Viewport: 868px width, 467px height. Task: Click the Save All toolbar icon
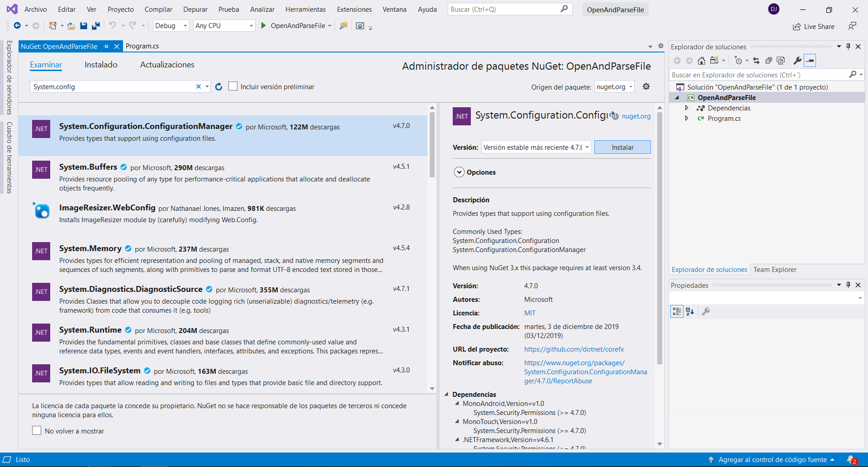pyautogui.click(x=95, y=26)
